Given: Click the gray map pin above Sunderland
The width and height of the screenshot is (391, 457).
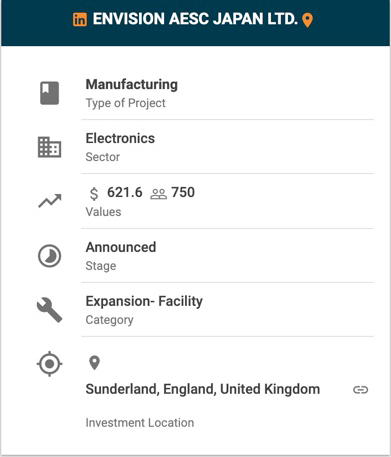Looking at the screenshot, I should [95, 363].
